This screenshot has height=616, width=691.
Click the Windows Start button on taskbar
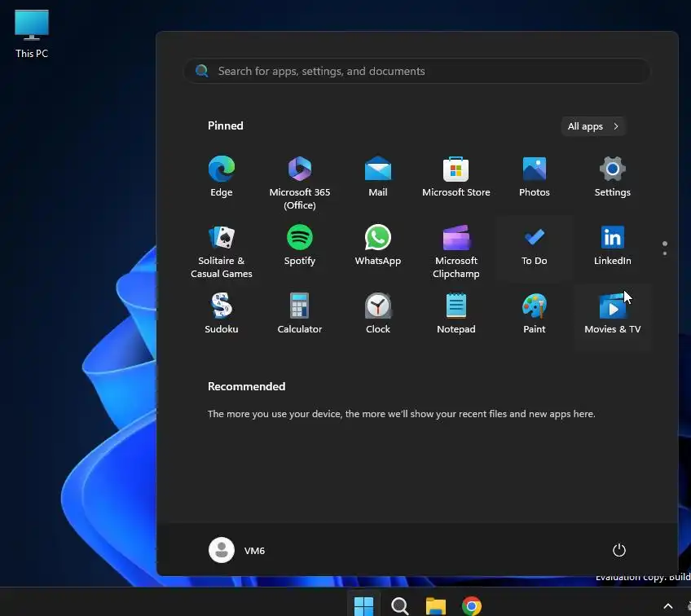[363, 606]
